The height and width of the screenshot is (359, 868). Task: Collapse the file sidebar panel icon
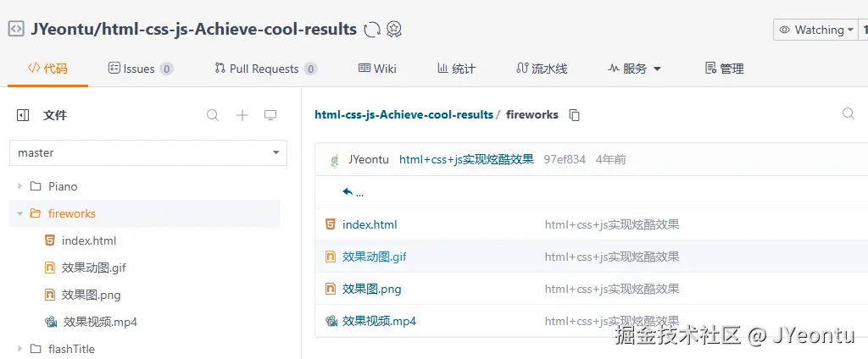pos(23,115)
